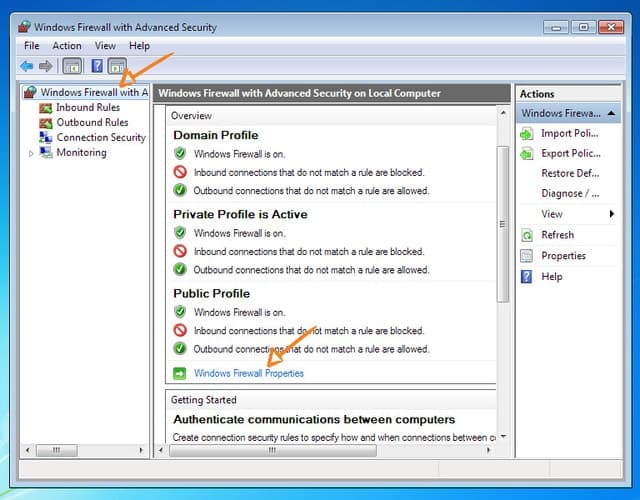This screenshot has height=500, width=640.
Task: Click the Private Profile is Active heading
Action: (x=240, y=214)
